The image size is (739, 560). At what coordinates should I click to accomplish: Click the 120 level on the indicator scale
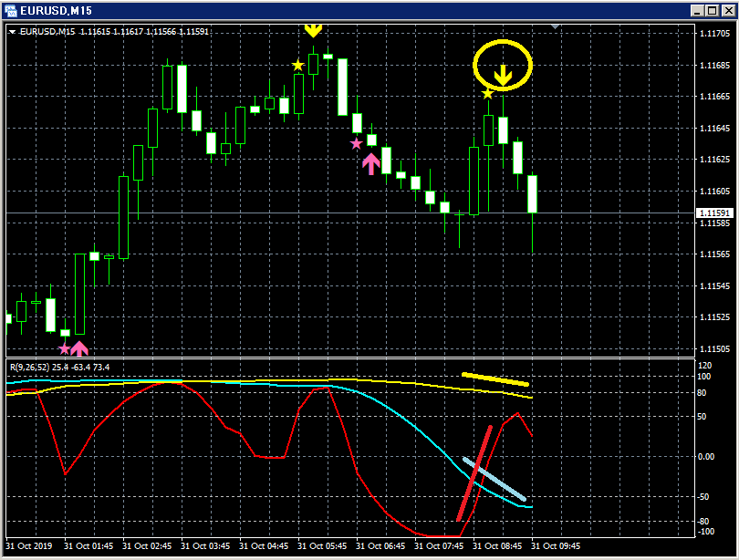[704, 366]
